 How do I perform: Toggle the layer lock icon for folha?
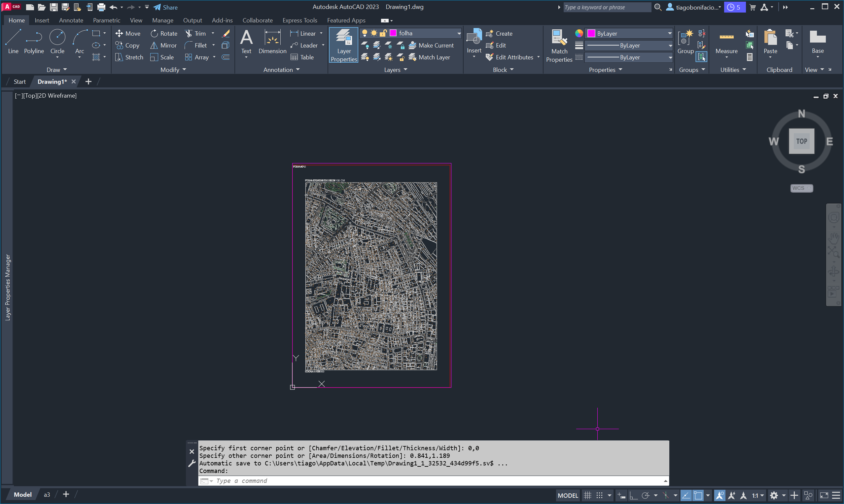tap(383, 33)
